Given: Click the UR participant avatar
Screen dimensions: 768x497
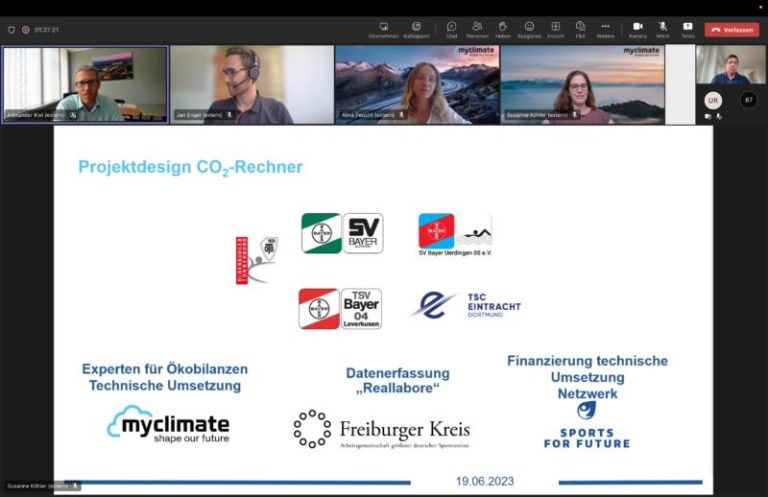Looking at the screenshot, I should (713, 100).
